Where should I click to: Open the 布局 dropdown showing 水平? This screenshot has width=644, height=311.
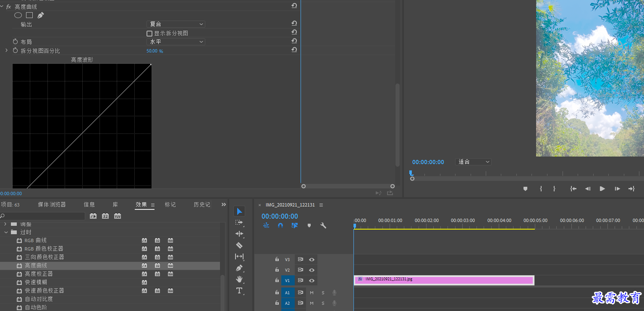click(176, 42)
